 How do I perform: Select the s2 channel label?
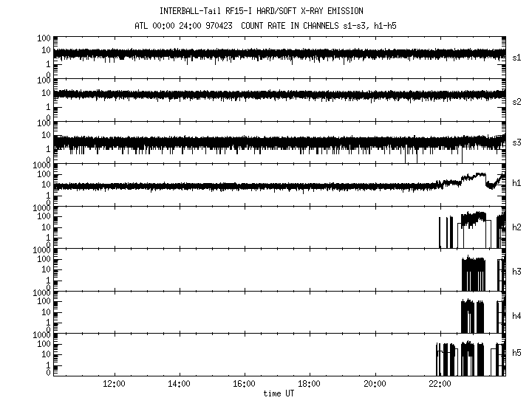pyautogui.click(x=516, y=100)
